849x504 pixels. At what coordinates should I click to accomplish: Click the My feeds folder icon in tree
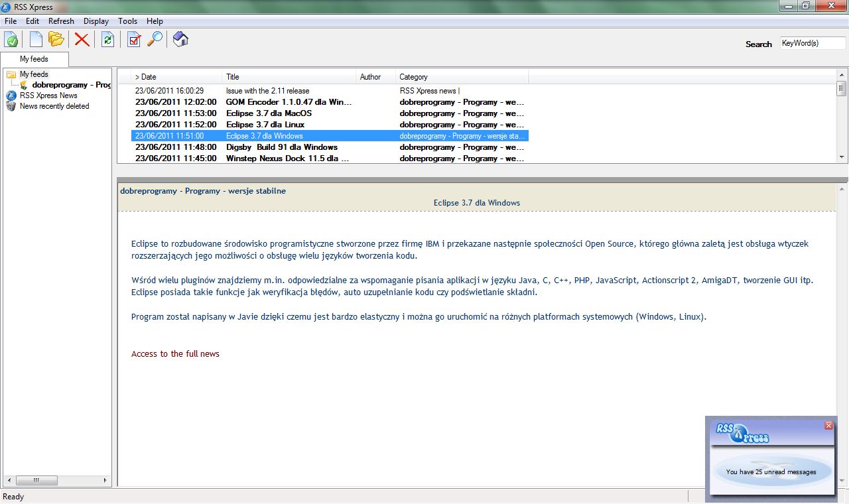pyautogui.click(x=11, y=74)
